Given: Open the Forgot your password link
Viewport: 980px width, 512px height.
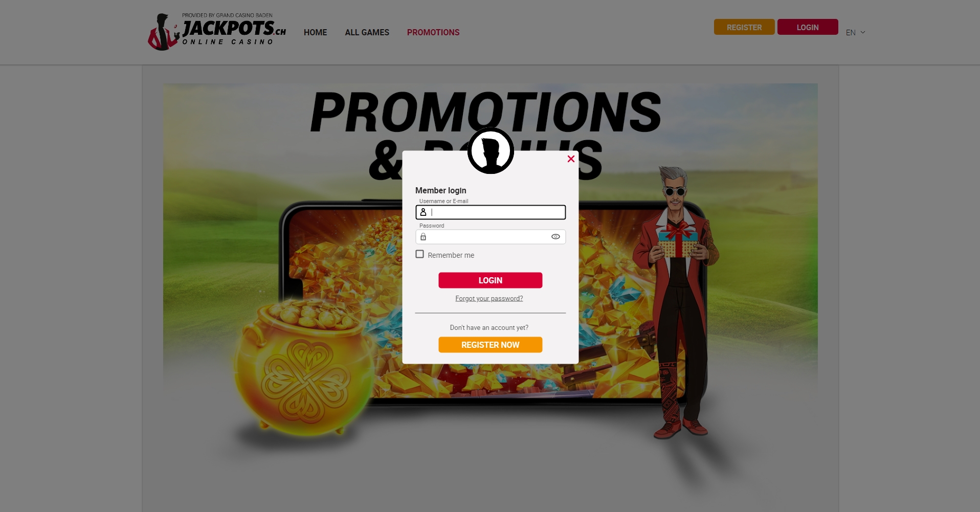Looking at the screenshot, I should pos(489,298).
